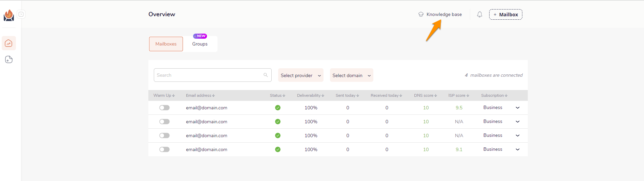The height and width of the screenshot is (181, 644).
Task: Open the Select domain dropdown
Action: tap(351, 75)
